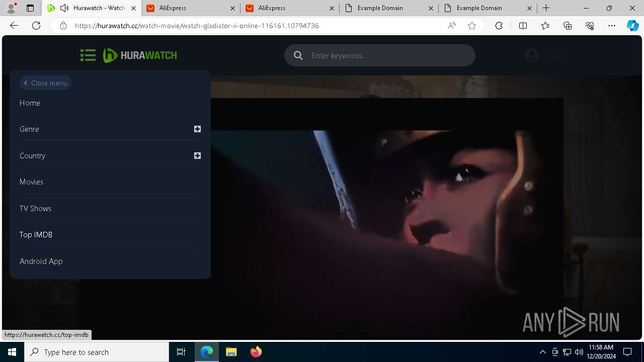Close the first Example Domain tab
Viewport: 644px width, 362px height.
(431, 8)
